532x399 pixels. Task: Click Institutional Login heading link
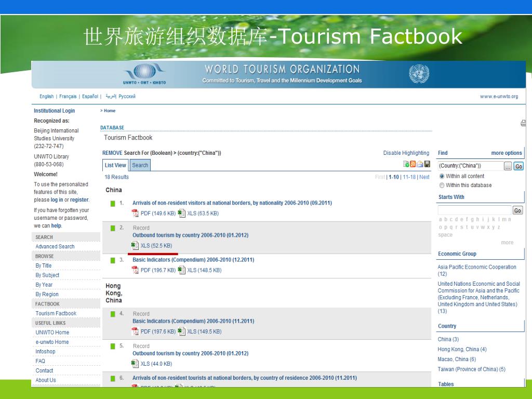pyautogui.click(x=54, y=111)
